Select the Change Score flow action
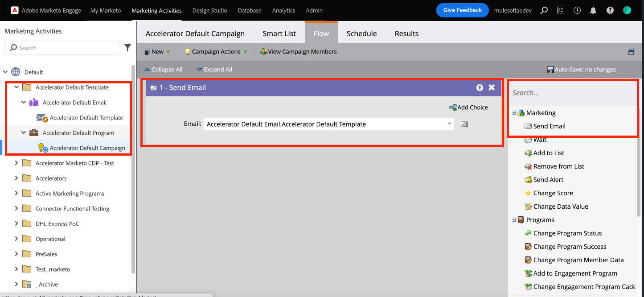 click(x=548, y=193)
